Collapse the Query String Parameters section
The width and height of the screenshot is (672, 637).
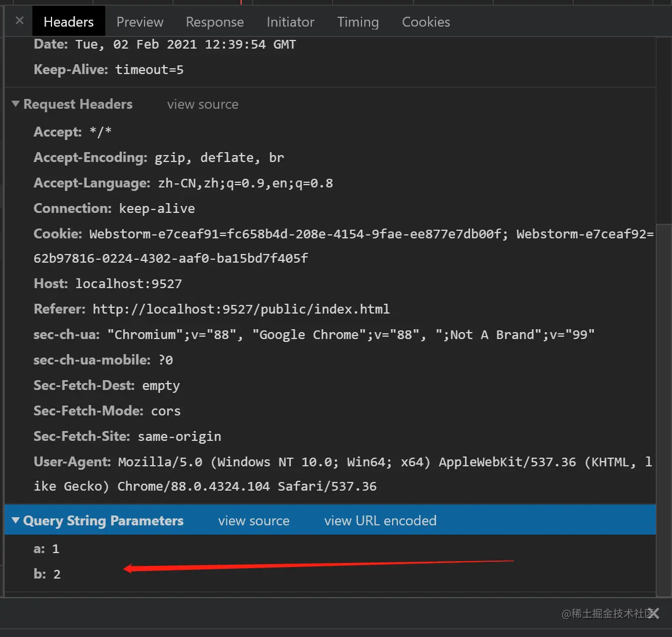[16, 520]
